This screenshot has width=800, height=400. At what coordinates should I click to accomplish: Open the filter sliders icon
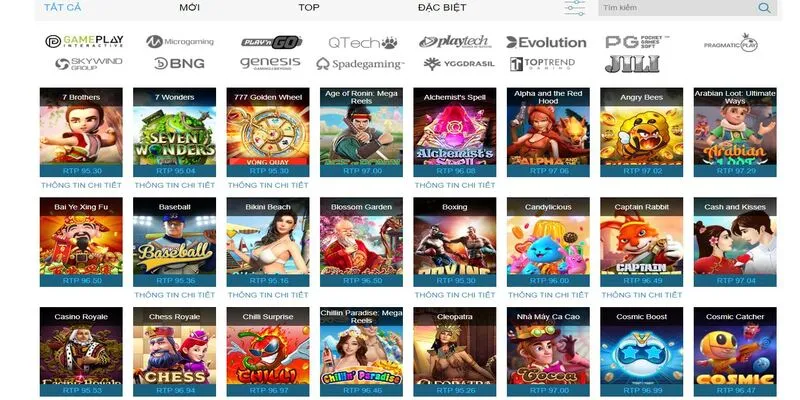pos(575,8)
